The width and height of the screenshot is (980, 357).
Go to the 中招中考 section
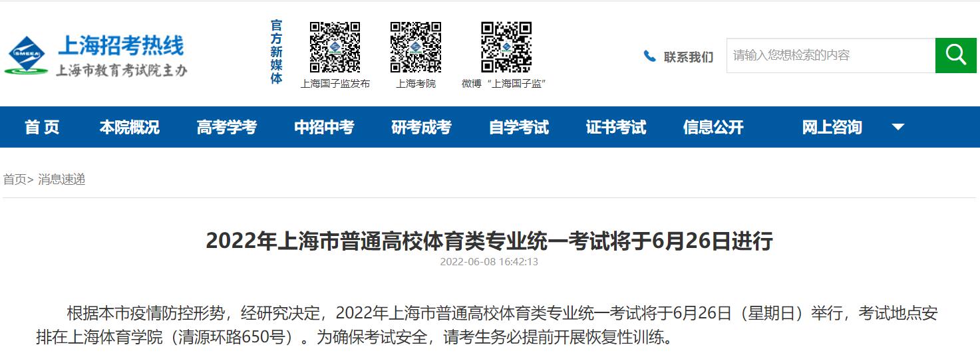click(x=324, y=127)
